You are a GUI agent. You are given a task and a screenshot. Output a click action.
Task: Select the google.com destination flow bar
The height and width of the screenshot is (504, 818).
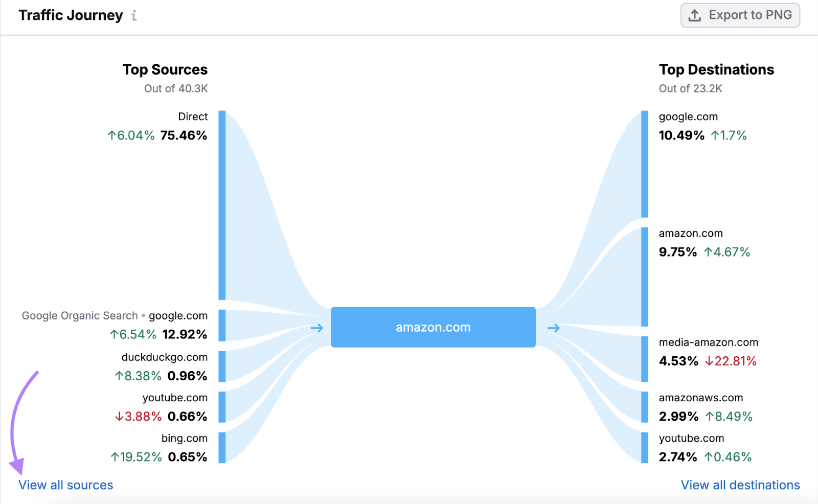644,164
